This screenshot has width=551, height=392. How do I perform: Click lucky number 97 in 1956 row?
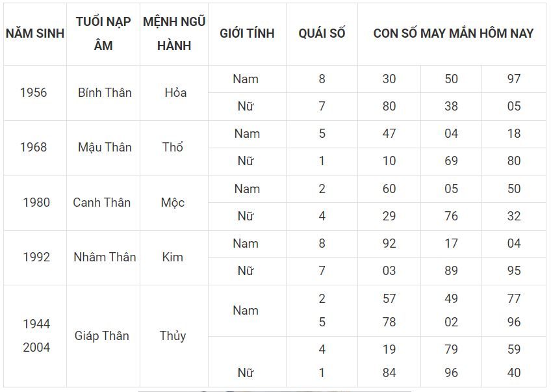tap(514, 79)
